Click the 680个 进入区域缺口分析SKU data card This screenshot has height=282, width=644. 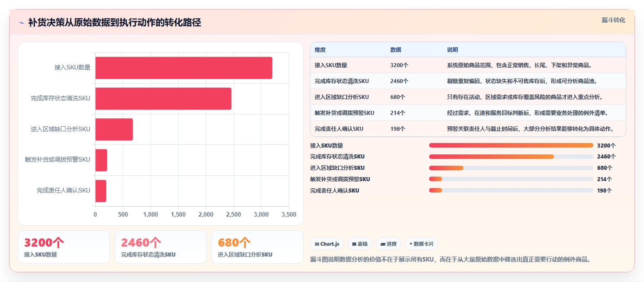(257, 247)
